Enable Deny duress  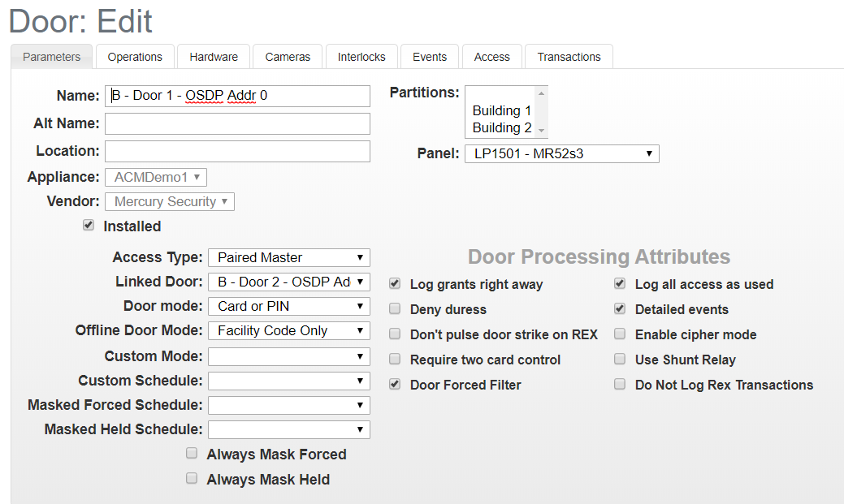(394, 308)
